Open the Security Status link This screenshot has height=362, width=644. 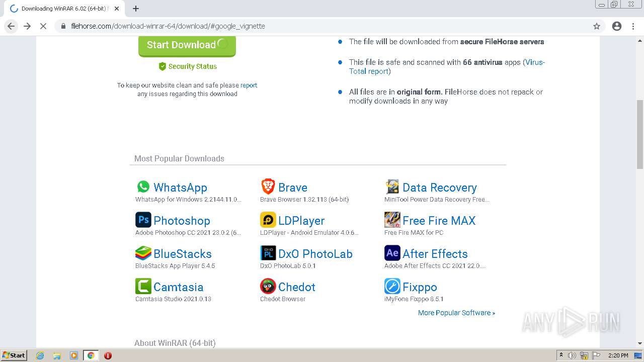(x=192, y=66)
